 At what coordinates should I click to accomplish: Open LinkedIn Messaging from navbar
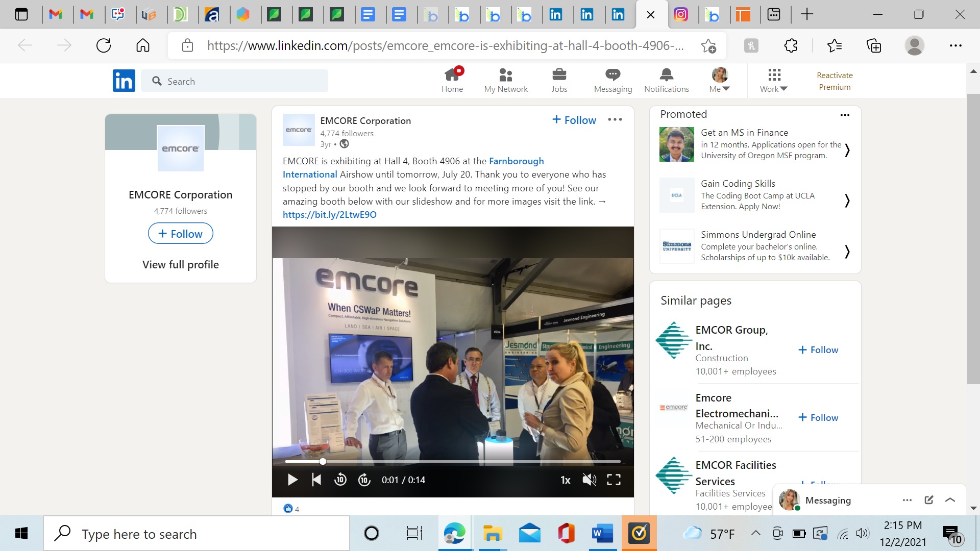click(x=613, y=81)
